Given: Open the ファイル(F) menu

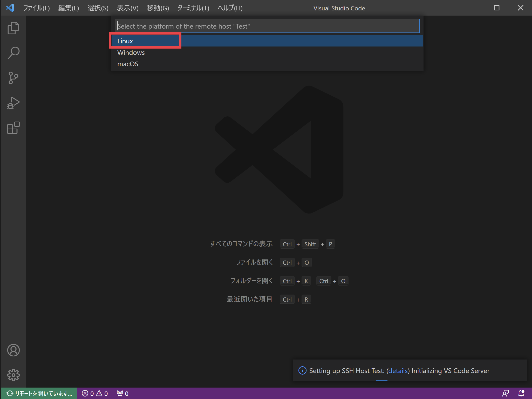Looking at the screenshot, I should click(x=36, y=8).
